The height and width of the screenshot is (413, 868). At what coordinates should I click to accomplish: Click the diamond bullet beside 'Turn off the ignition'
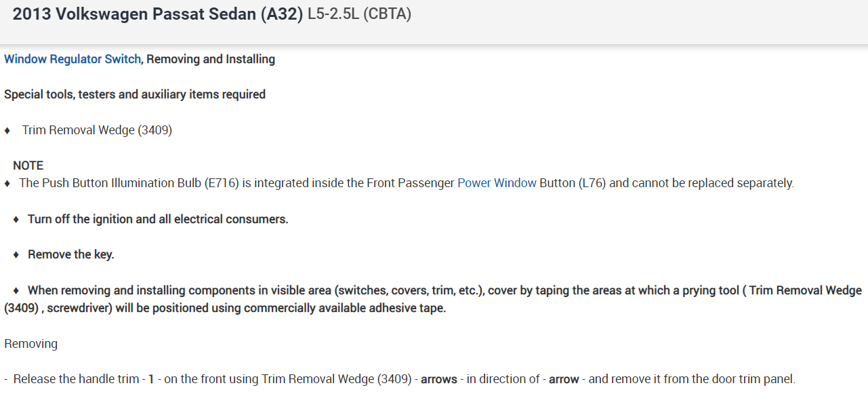(x=16, y=220)
